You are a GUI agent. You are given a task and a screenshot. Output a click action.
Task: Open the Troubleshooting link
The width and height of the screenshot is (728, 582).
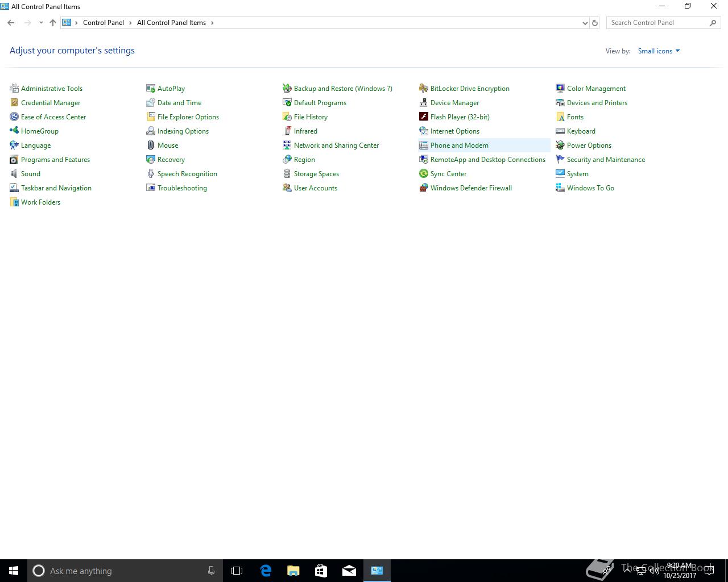point(182,188)
